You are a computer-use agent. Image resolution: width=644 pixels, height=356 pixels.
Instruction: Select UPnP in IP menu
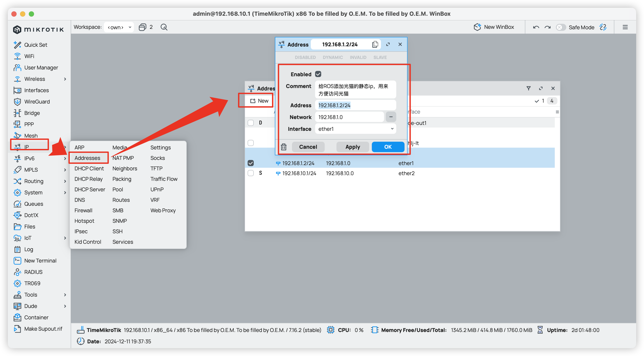[157, 189]
